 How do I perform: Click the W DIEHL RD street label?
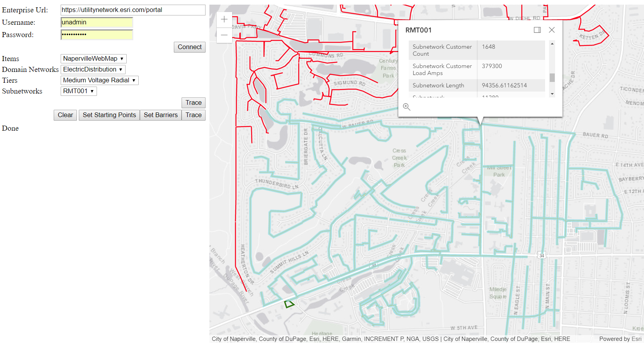coord(524,18)
